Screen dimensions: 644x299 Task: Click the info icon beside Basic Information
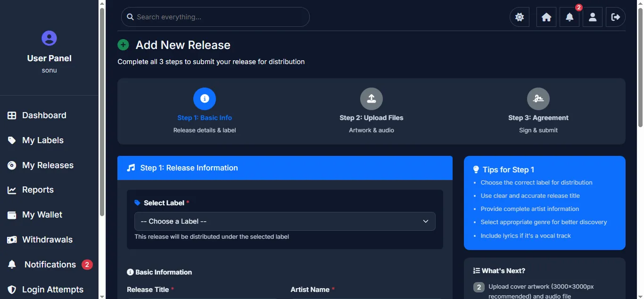pos(130,272)
